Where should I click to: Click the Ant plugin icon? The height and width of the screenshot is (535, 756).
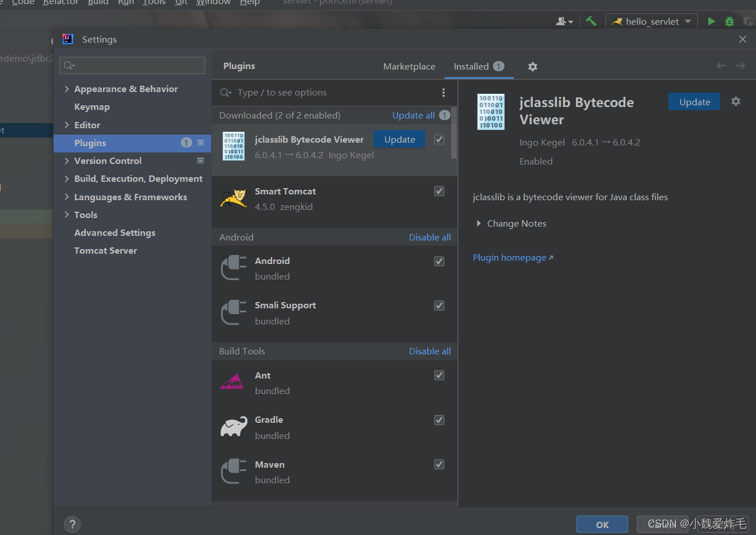click(x=234, y=382)
